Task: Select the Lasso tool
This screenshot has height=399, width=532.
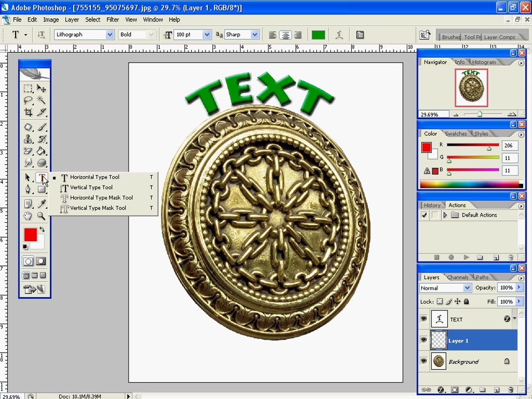Action: (28, 100)
